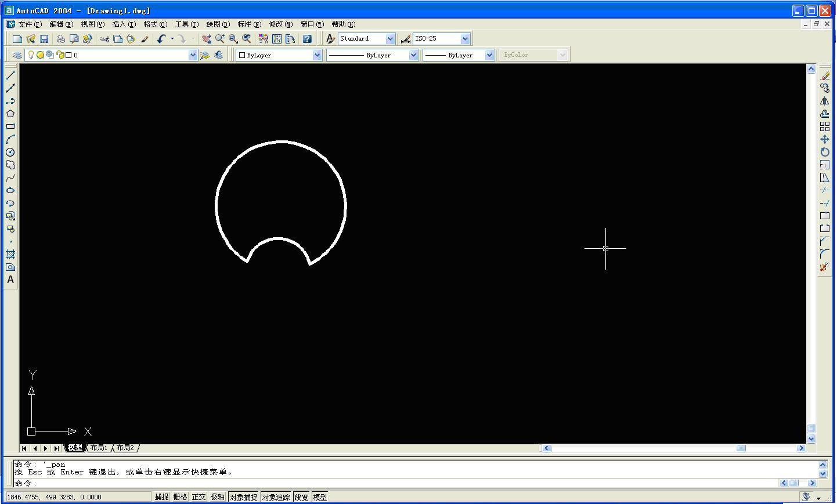Click the Match Properties brush icon

pos(145,39)
